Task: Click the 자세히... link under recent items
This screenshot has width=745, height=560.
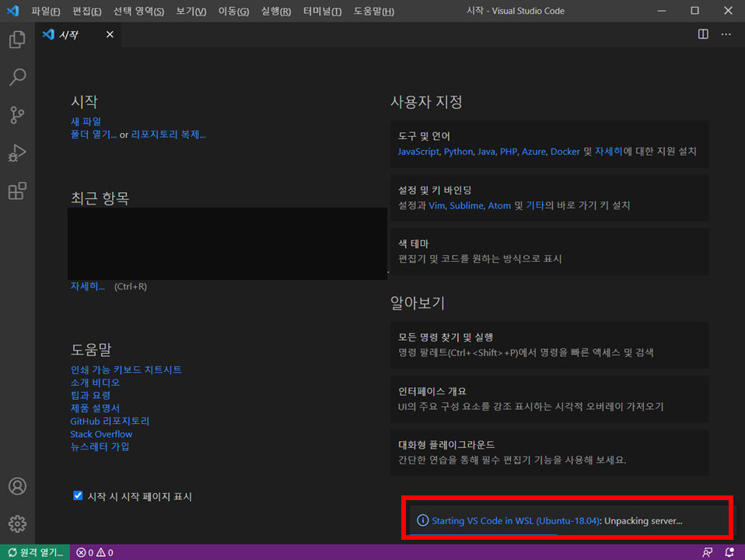Action: click(x=87, y=286)
